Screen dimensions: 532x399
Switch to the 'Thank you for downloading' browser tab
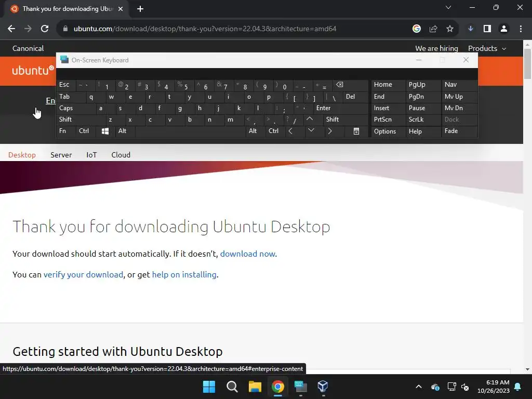pyautogui.click(x=67, y=9)
